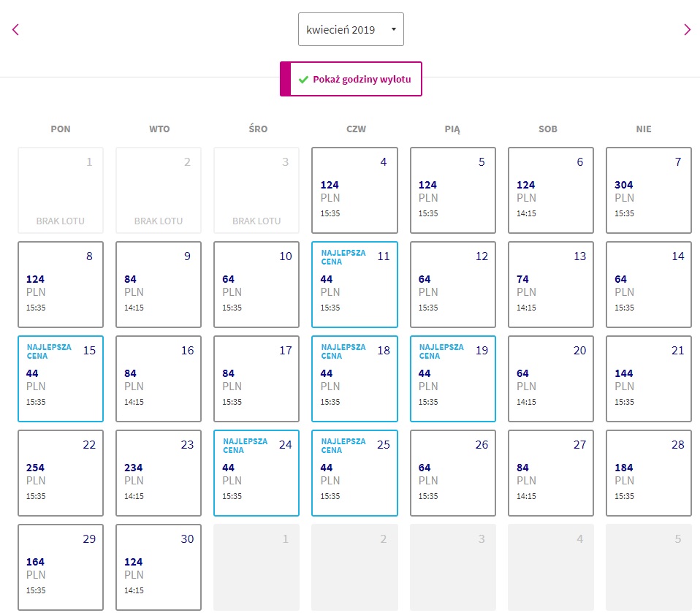Select April 22 flight for 254 PLN
Image resolution: width=700 pixels, height=613 pixels.
pyautogui.click(x=61, y=473)
